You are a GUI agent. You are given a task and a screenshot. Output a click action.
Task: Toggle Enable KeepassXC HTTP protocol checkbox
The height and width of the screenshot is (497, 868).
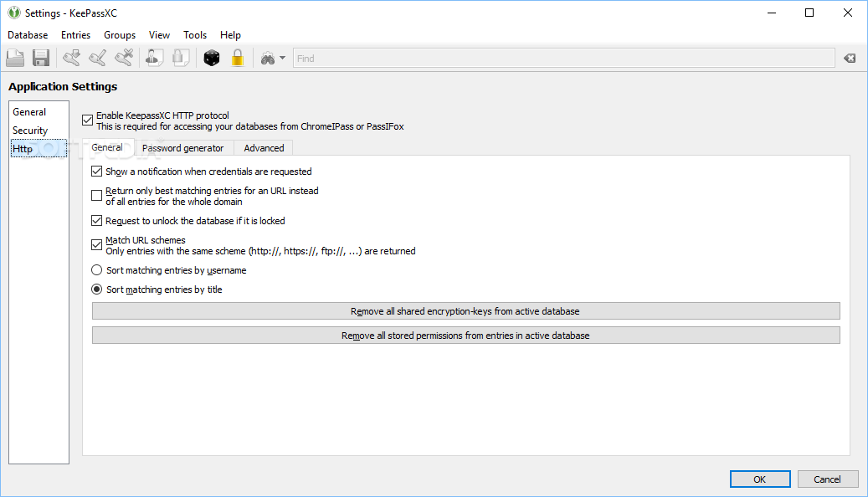tap(87, 120)
